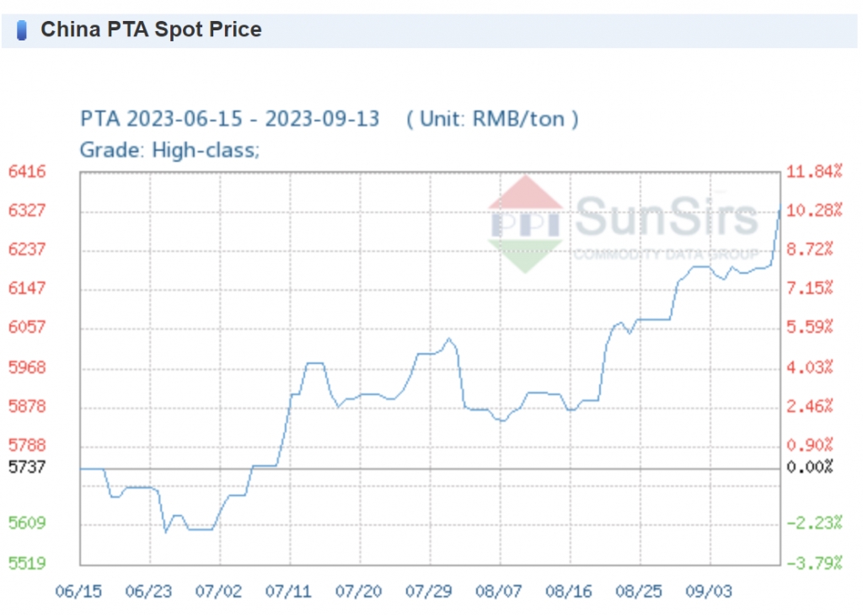Click the 10.28% label on right axis
Image resolution: width=863 pixels, height=616 pixels.
point(813,211)
